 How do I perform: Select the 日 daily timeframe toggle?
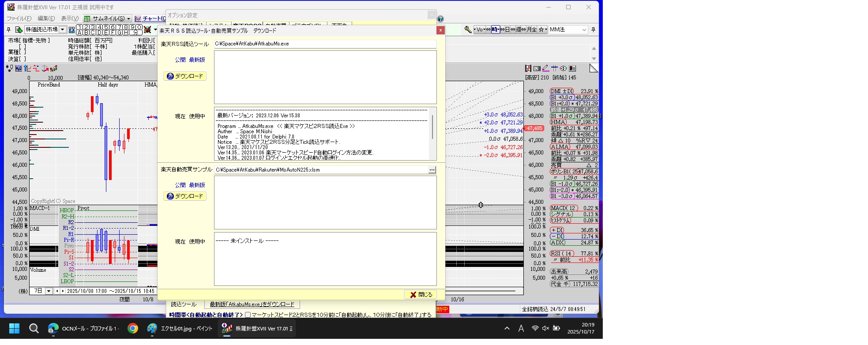click(507, 30)
